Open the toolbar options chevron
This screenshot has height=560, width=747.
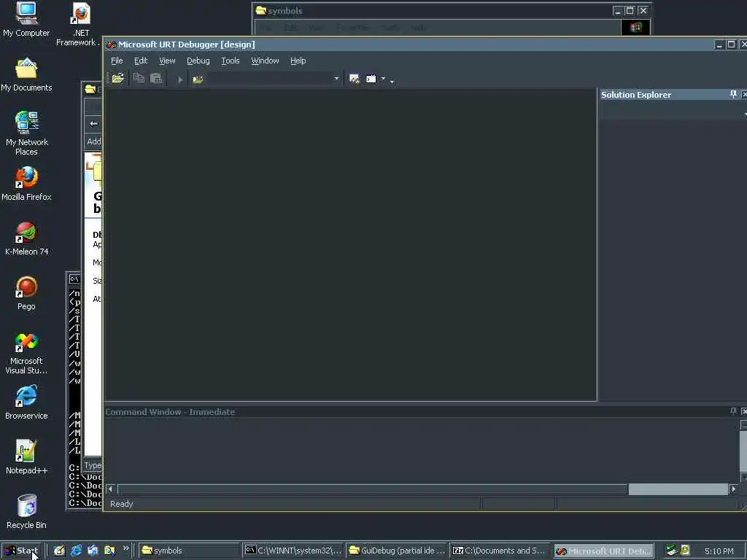click(x=392, y=82)
